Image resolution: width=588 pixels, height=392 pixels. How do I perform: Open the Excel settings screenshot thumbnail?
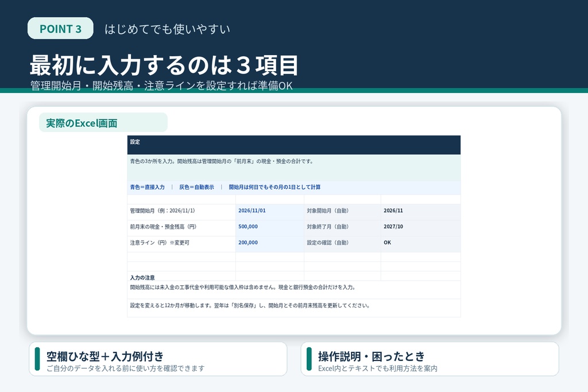click(294, 226)
